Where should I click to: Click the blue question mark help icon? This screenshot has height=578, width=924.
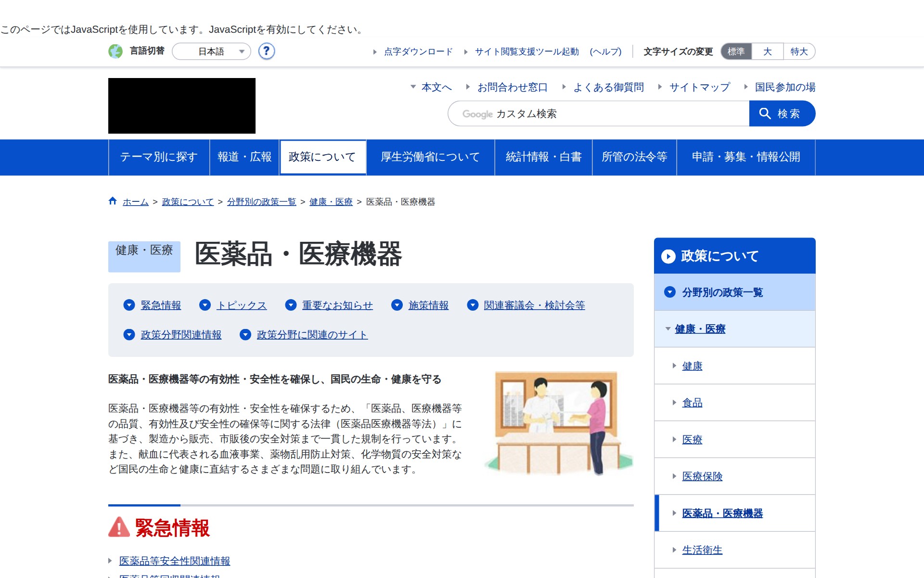[266, 51]
